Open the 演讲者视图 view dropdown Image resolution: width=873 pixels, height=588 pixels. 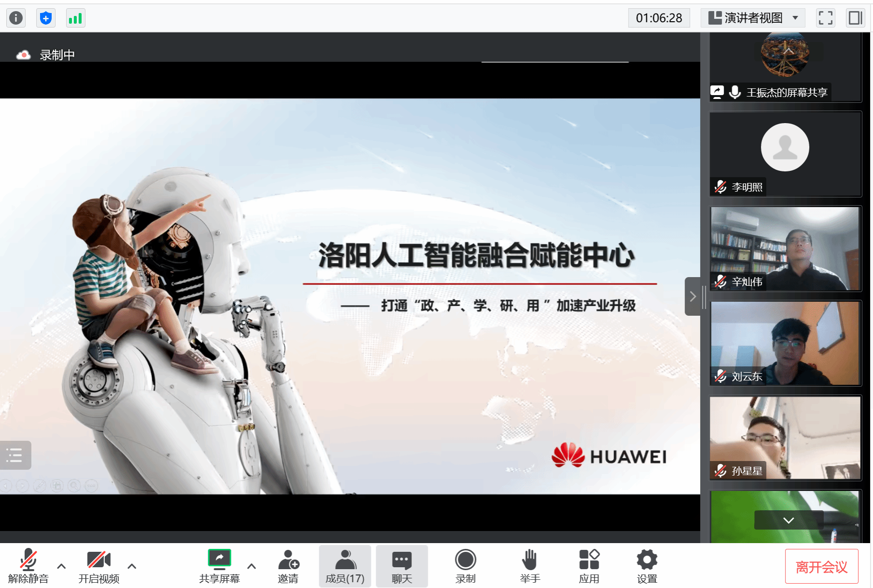(x=753, y=18)
